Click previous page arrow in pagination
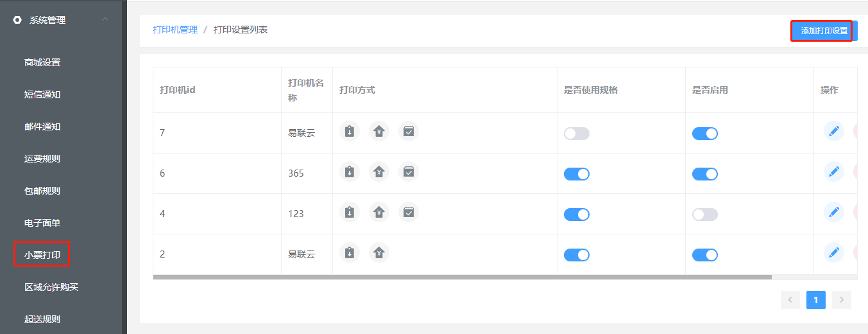This screenshot has height=334, width=868. [x=790, y=300]
